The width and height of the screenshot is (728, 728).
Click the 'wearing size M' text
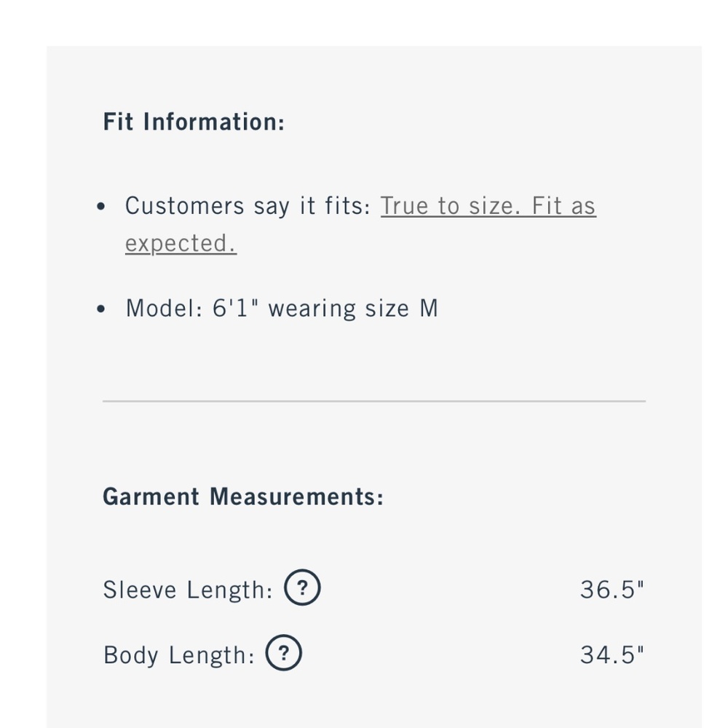coord(353,309)
